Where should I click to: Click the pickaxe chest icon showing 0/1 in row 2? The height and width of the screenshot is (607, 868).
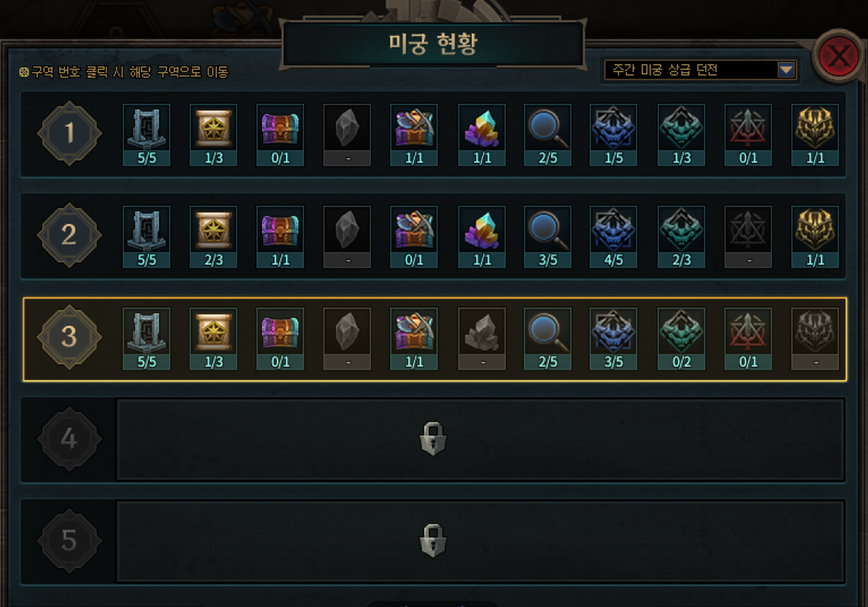coord(414,237)
